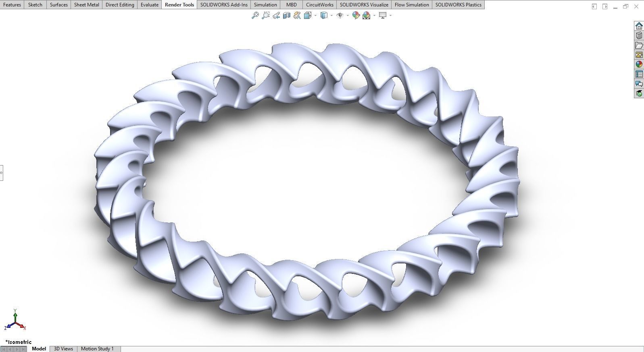The height and width of the screenshot is (352, 644).
Task: Select the Model tab at bottom
Action: 39,349
